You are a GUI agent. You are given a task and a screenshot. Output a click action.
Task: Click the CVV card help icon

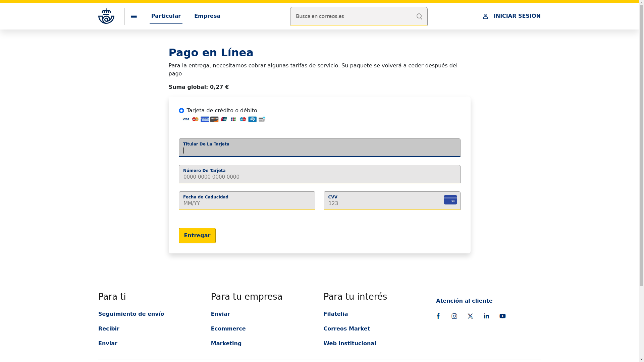(450, 200)
